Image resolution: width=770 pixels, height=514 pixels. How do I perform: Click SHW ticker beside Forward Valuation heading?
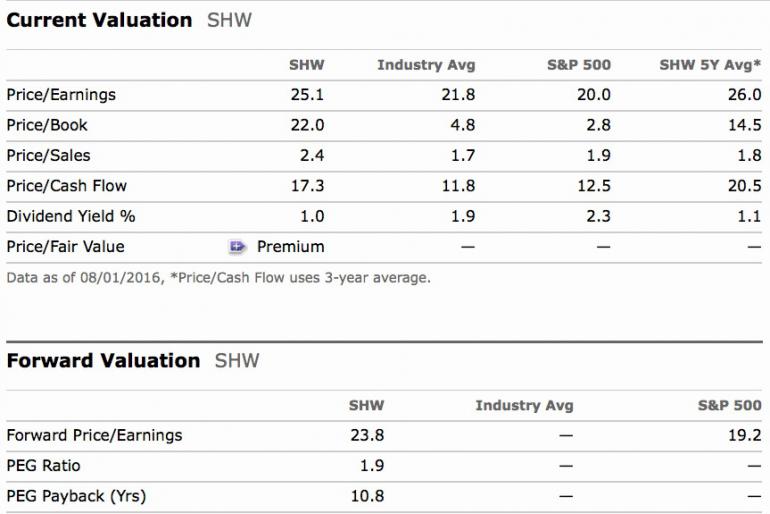pos(237,361)
